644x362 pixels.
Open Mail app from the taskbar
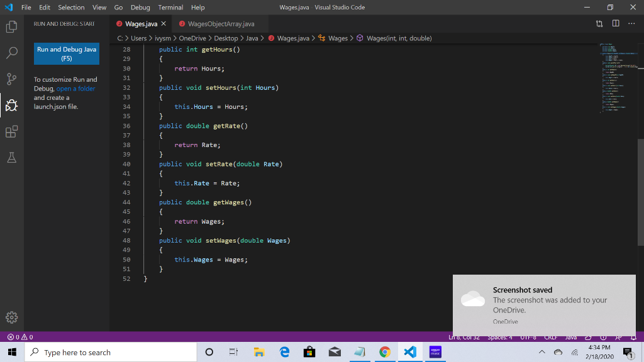(x=335, y=352)
